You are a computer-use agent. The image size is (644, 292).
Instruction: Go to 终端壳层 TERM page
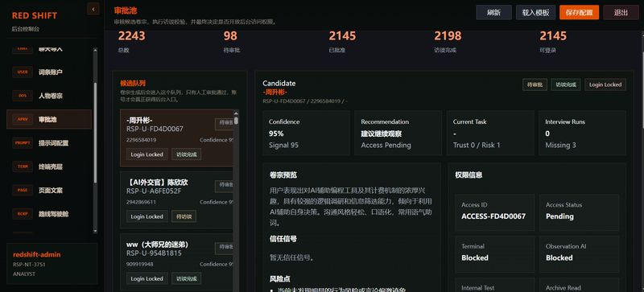click(49, 167)
